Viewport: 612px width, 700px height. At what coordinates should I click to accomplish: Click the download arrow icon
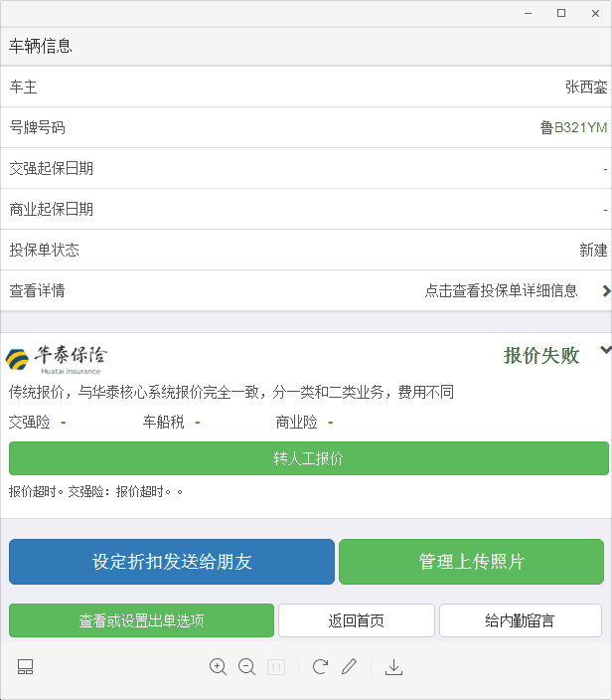pyautogui.click(x=393, y=667)
